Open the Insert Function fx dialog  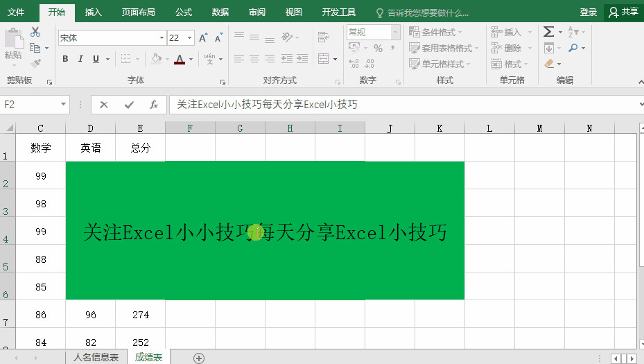coord(154,105)
